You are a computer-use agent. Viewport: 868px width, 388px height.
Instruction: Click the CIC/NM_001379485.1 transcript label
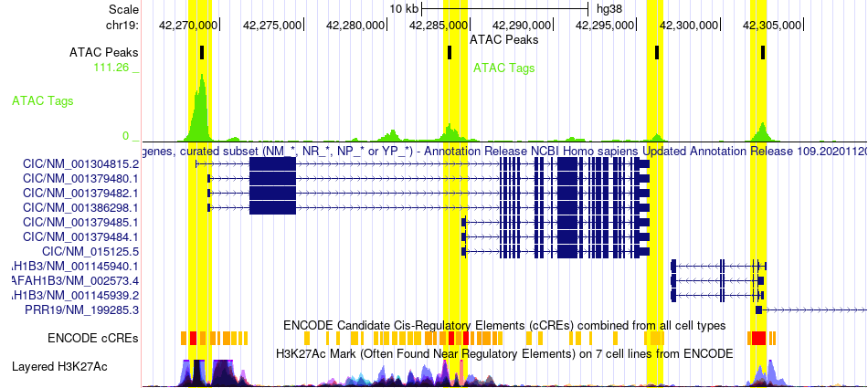[80, 222]
